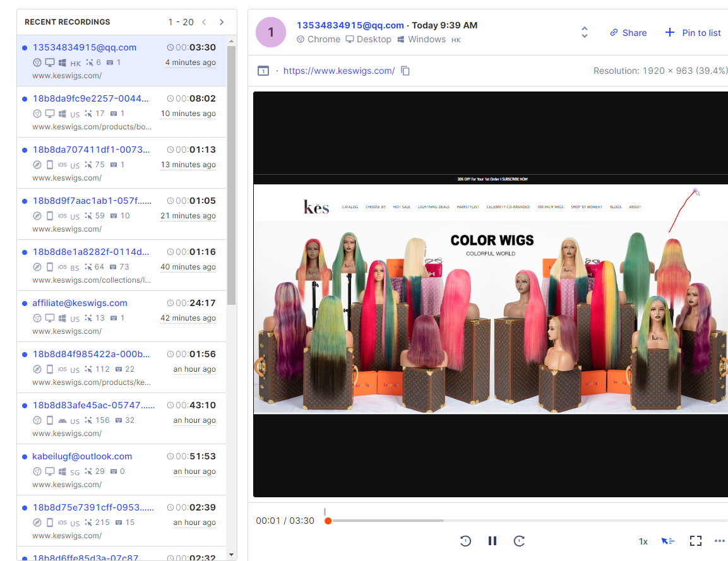728x561 pixels.
Task: Click HOT SALE in the recorded site menu
Action: (402, 207)
